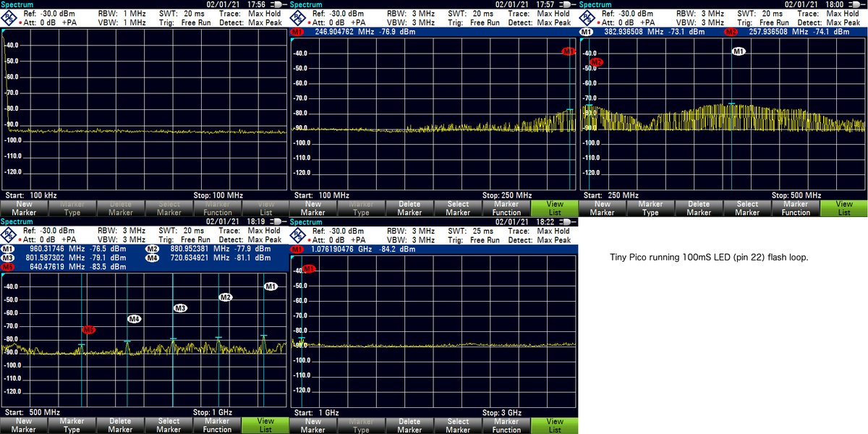Select the M1 badge beside 960.31746 MHz

(x=8, y=250)
